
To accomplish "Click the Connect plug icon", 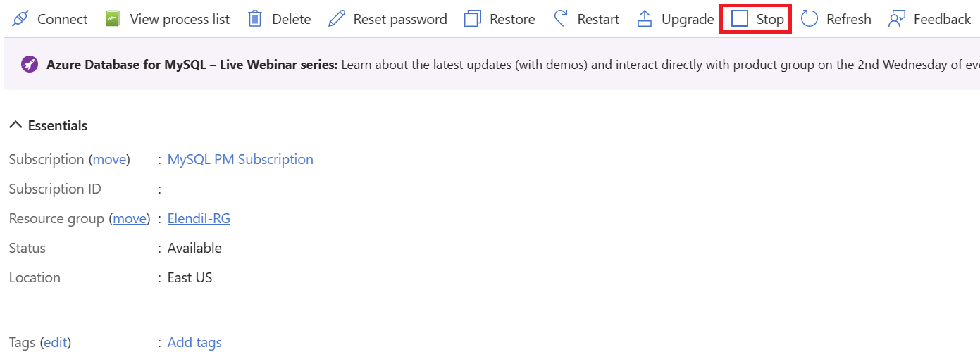I will click(20, 19).
